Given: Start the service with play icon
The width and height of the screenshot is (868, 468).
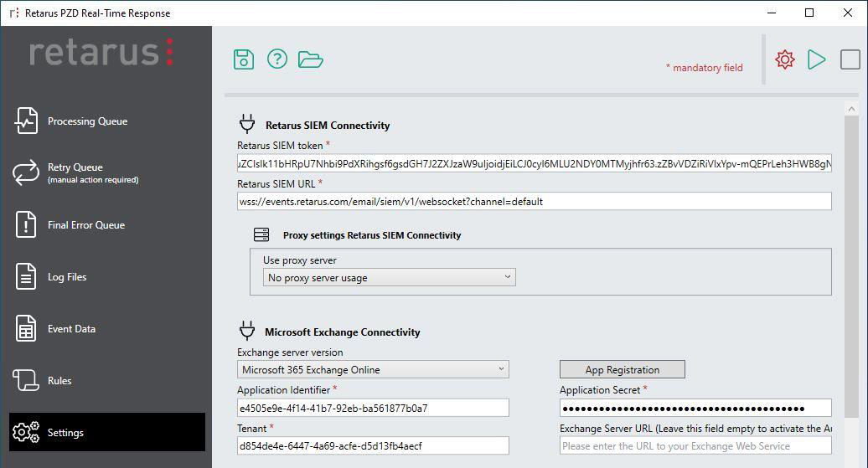Looking at the screenshot, I should click(816, 59).
